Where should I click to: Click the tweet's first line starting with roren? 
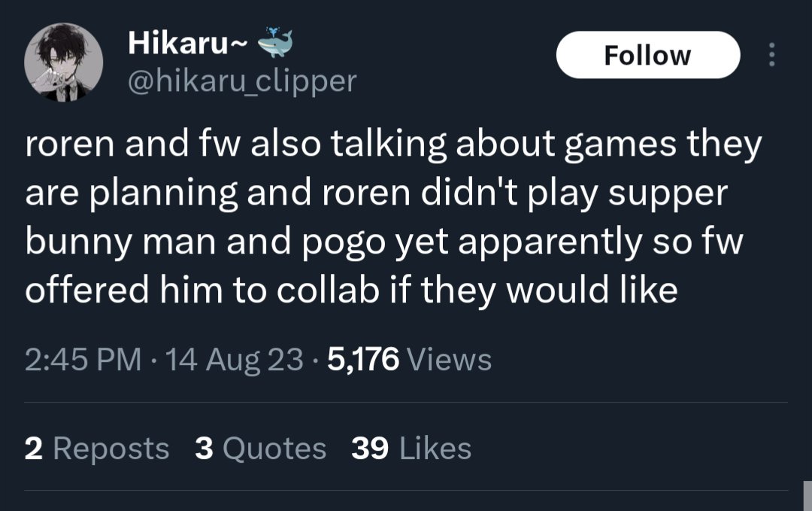(393, 145)
